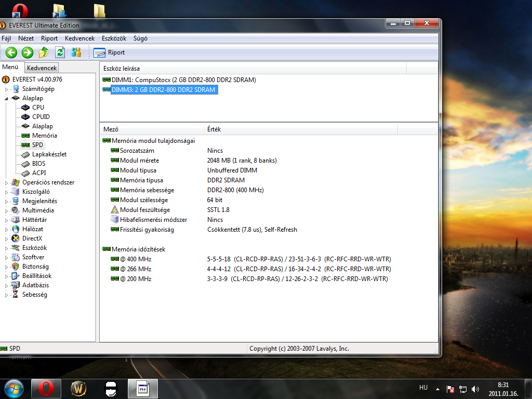Expand the Számítógép tree node
Viewport: 532px width, 399px height.
tap(6, 89)
